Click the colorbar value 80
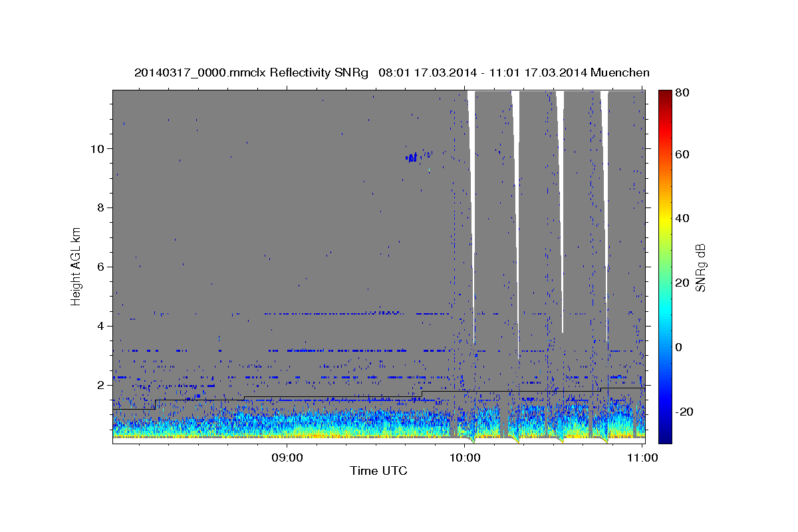Screen dimensions: 798x532 [x=683, y=92]
